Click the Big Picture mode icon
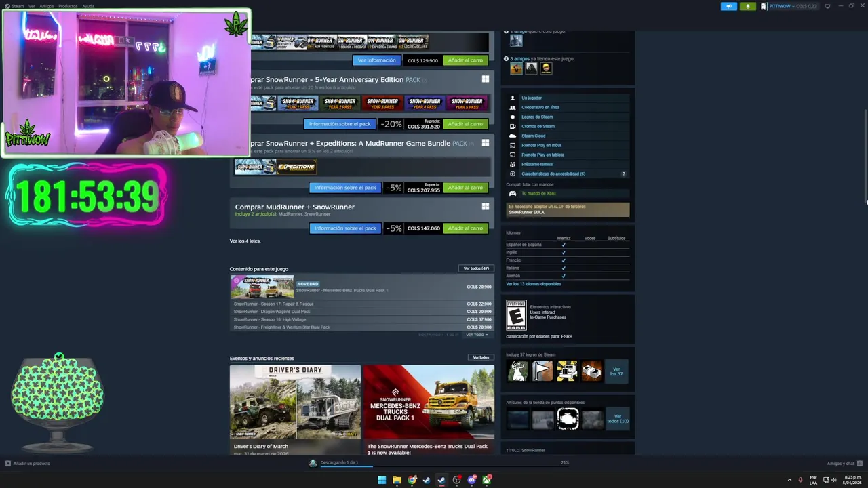Viewport: 868px width, 488px height. click(x=827, y=6)
